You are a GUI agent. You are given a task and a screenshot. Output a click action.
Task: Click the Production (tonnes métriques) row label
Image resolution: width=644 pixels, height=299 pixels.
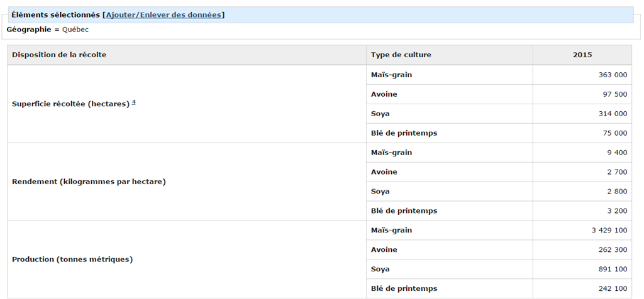click(x=72, y=259)
